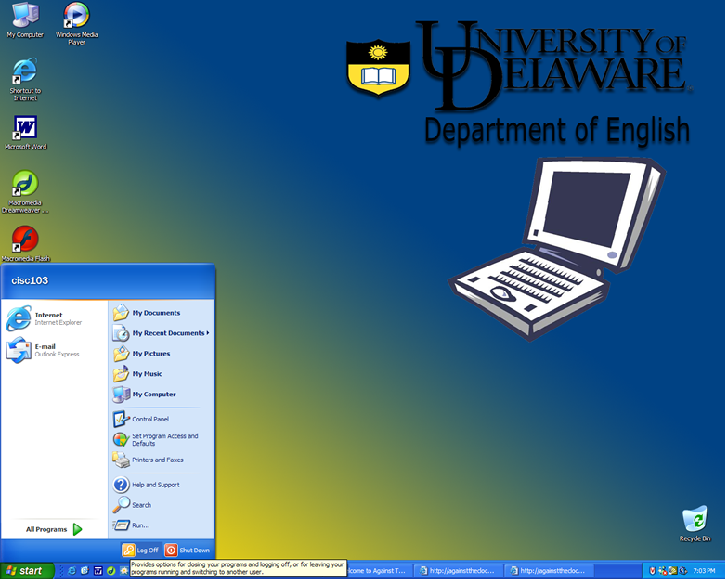Viewport: 728px width, 583px height.
Task: Launch Dreamweaver from the Quick Launch bar
Action: pos(111,571)
